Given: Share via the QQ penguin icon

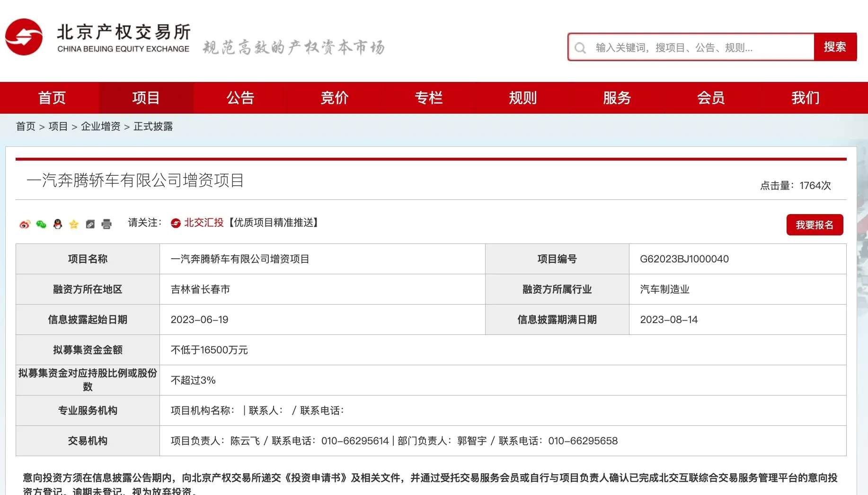Looking at the screenshot, I should pyautogui.click(x=58, y=224).
